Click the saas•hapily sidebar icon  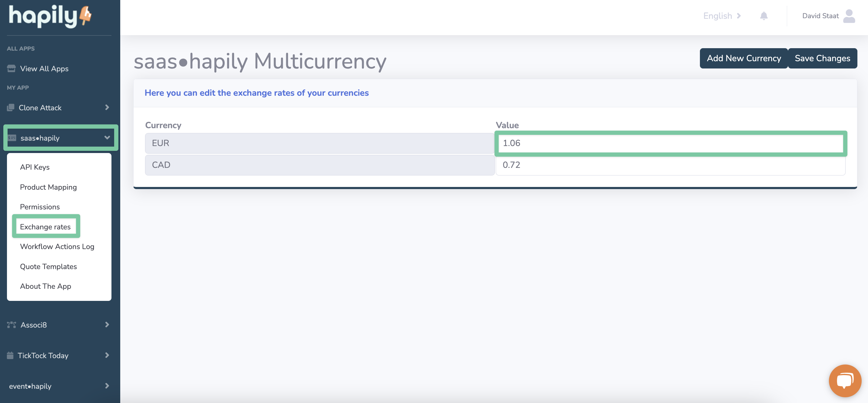click(12, 138)
